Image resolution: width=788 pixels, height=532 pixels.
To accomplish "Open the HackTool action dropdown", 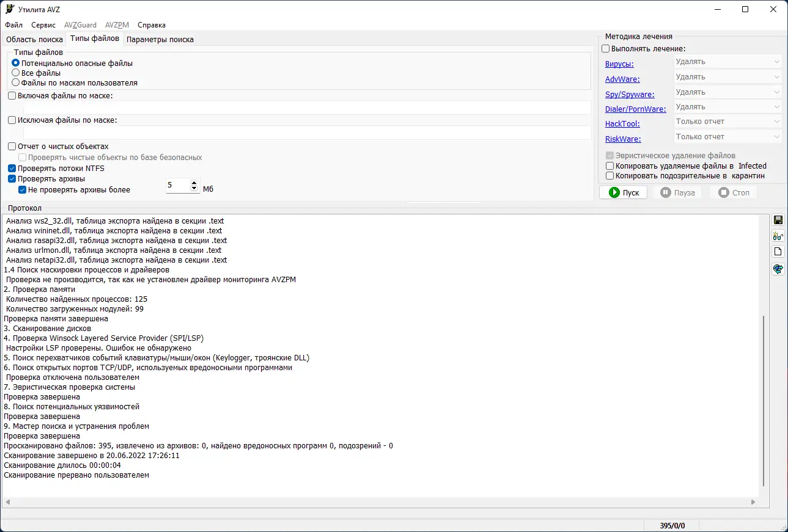I will (x=727, y=122).
